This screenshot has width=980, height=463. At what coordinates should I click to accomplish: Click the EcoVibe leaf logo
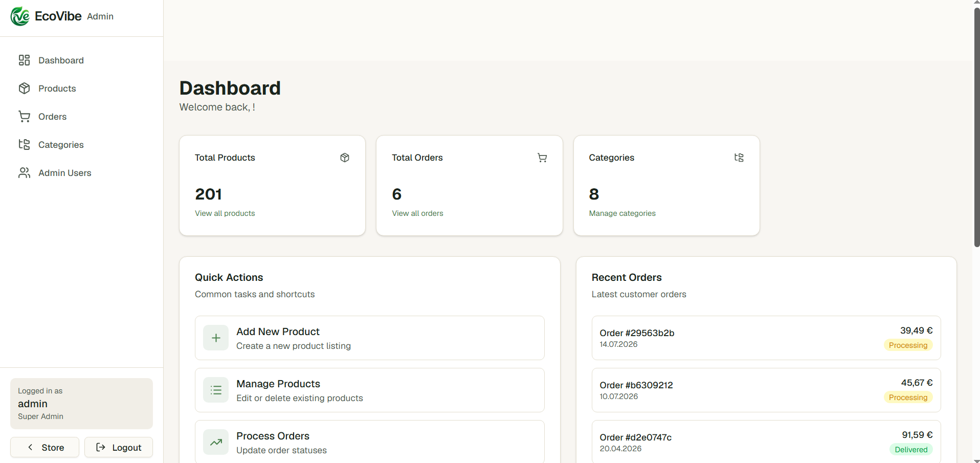click(20, 16)
